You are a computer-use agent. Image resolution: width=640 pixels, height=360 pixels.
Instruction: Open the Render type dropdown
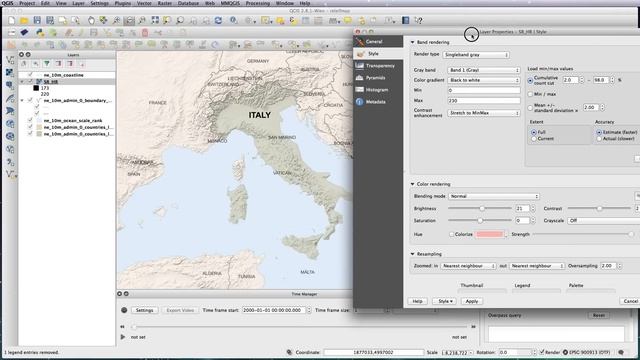476,55
